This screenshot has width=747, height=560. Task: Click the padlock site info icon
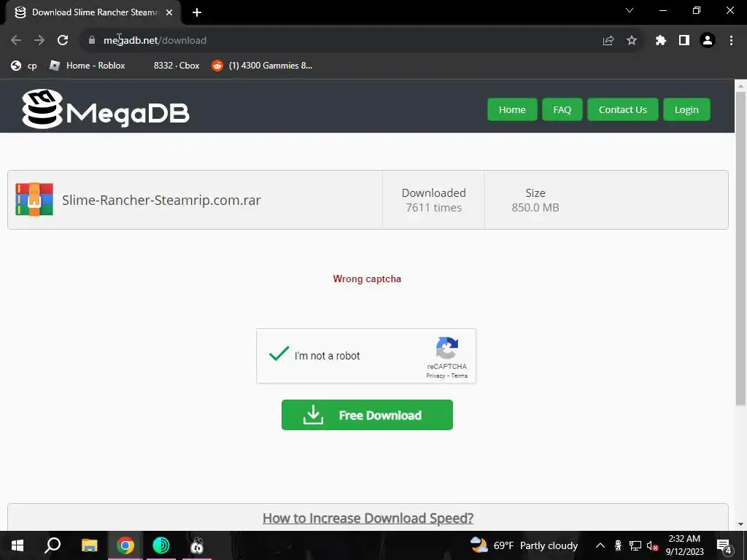coord(91,41)
